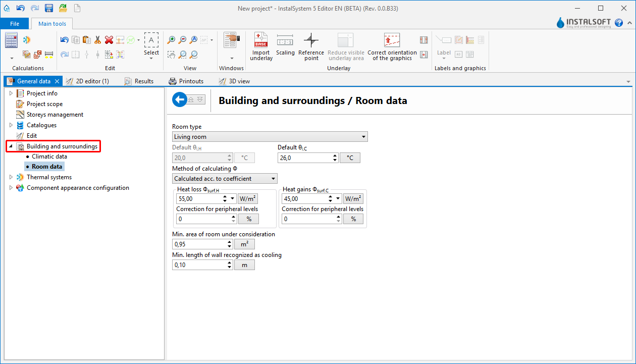This screenshot has height=364, width=636.
Task: Expand the Thermal systems tree node
Action: pyautogui.click(x=11, y=177)
